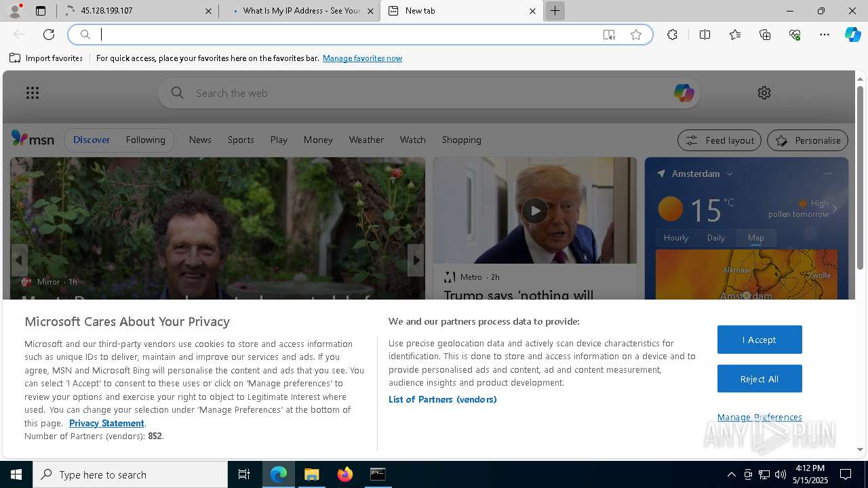Click the Personalise button
The width and height of the screenshot is (868, 488).
pos(808,140)
